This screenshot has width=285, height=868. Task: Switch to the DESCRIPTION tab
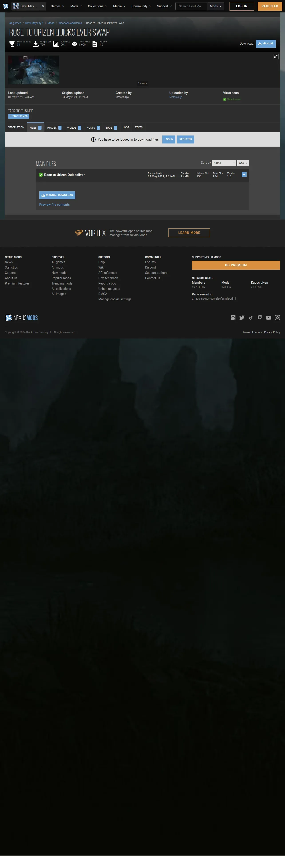pyautogui.click(x=16, y=127)
